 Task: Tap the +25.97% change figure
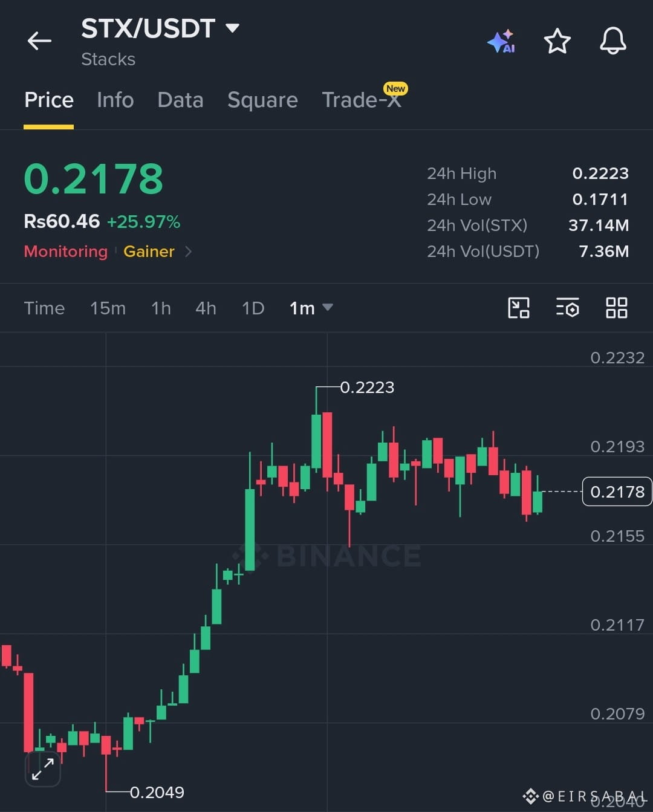click(x=143, y=222)
